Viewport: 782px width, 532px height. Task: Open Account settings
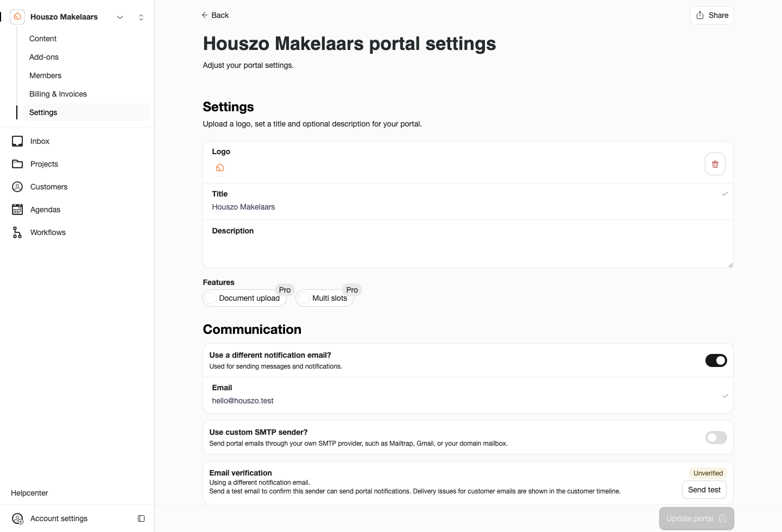pos(59,518)
